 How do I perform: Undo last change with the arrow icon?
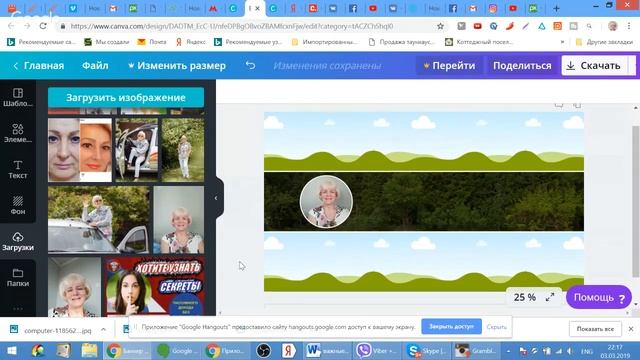(250, 65)
